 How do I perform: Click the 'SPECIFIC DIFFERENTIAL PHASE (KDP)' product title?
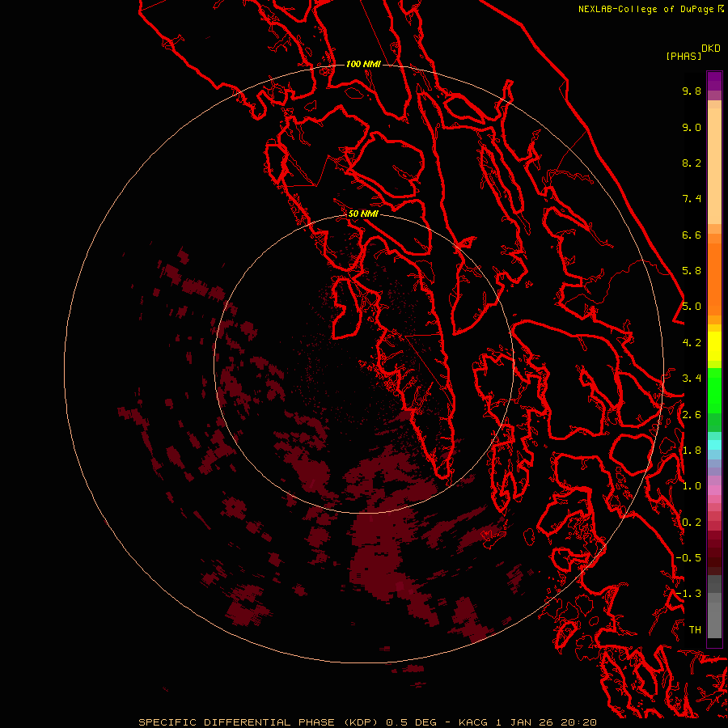(x=259, y=722)
